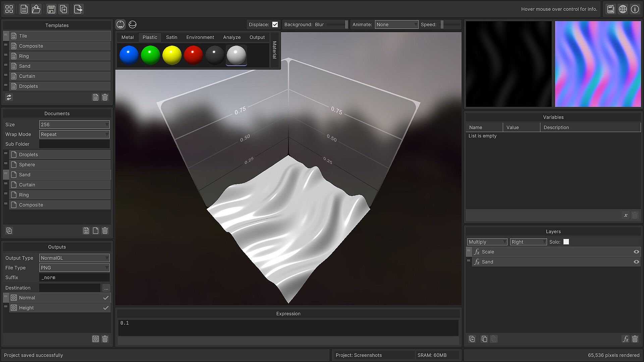
Task: Open the Output Type dropdown
Action: 74,258
